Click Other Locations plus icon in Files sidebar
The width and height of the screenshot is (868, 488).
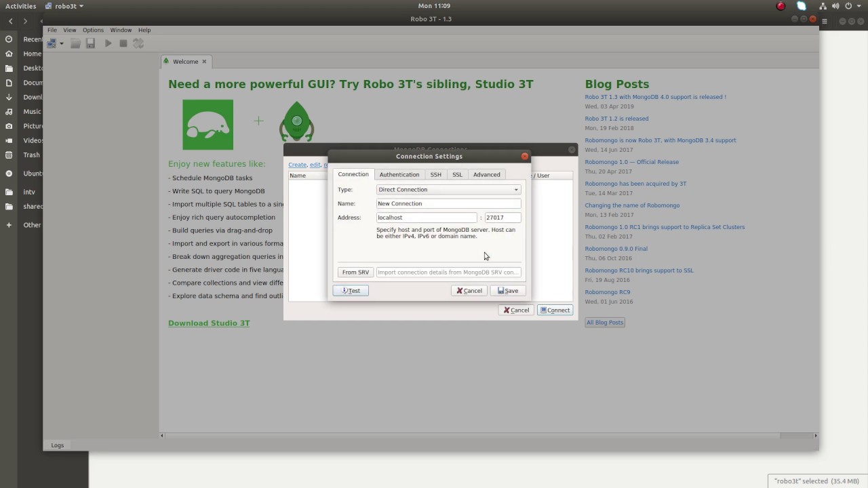(9, 225)
